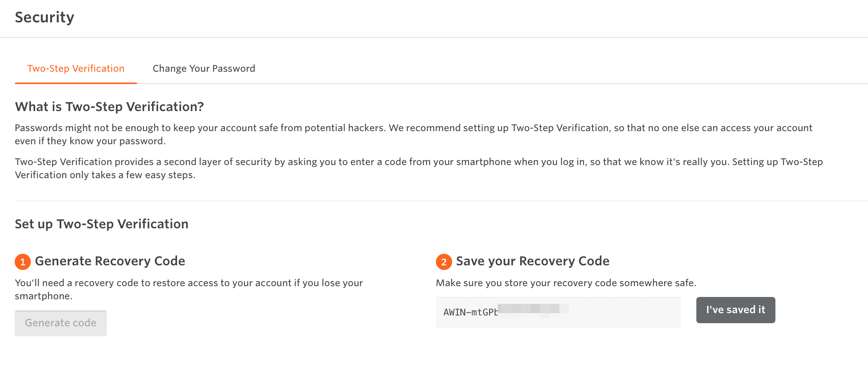Click the Set up Two-Step Verification heading
The height and width of the screenshot is (371, 868).
(101, 224)
